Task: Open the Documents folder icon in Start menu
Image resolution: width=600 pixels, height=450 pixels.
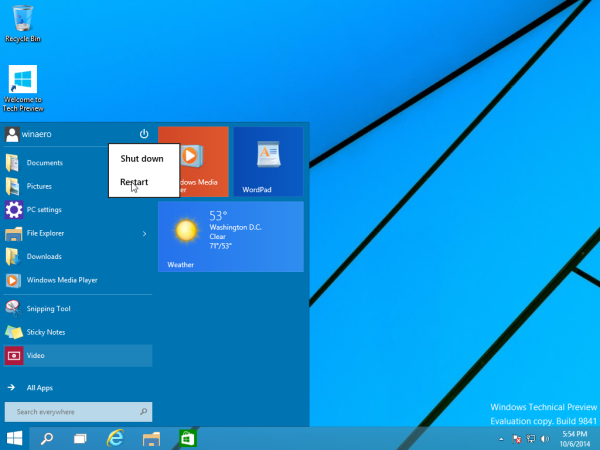Action: tap(12, 163)
